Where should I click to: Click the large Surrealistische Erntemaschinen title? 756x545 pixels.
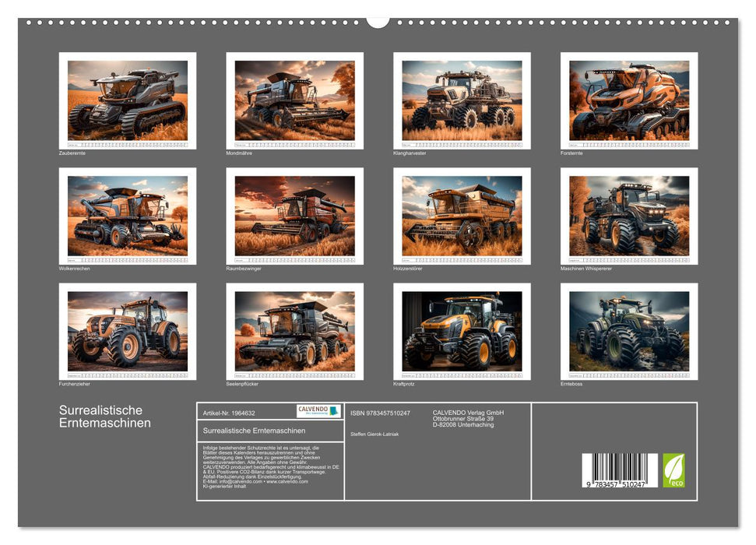[105, 417]
